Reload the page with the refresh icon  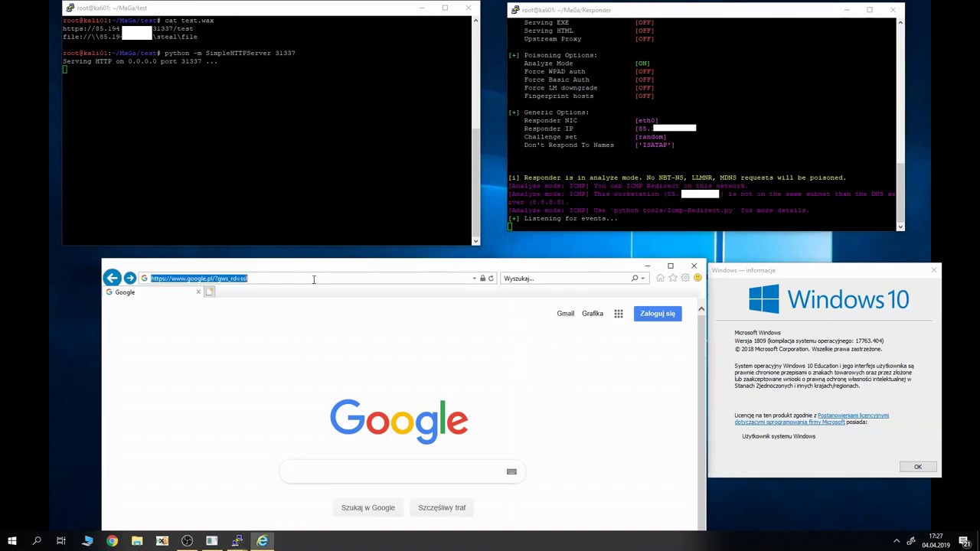click(491, 279)
